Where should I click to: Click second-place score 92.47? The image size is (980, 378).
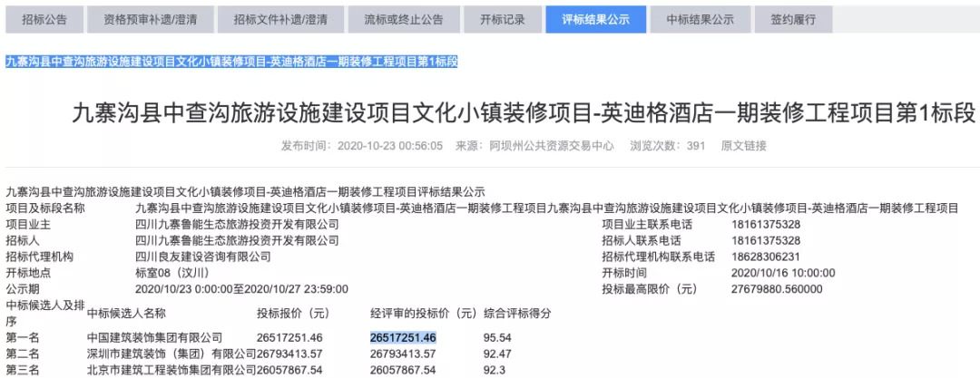click(x=497, y=354)
